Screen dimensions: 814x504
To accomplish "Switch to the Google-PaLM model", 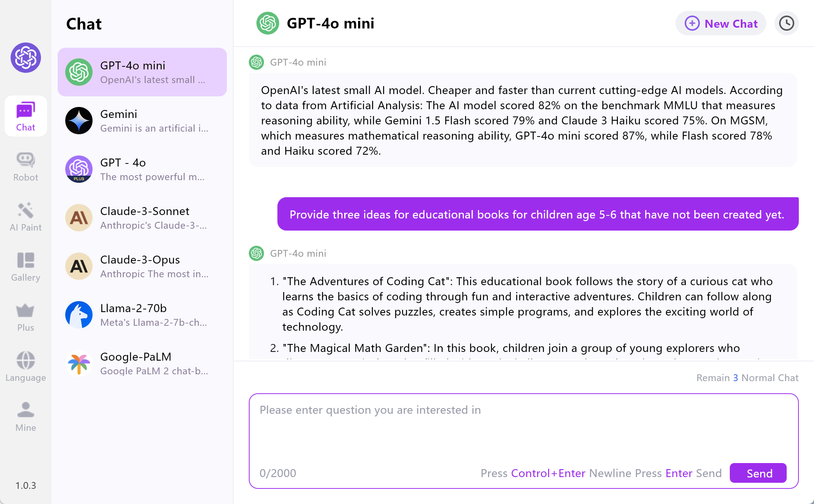I will (x=142, y=363).
